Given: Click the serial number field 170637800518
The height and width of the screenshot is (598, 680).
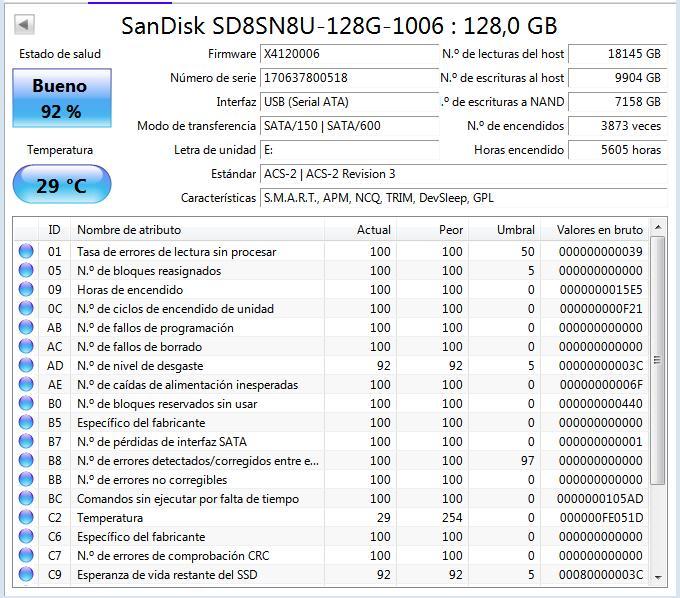Looking at the screenshot, I should pos(349,78).
